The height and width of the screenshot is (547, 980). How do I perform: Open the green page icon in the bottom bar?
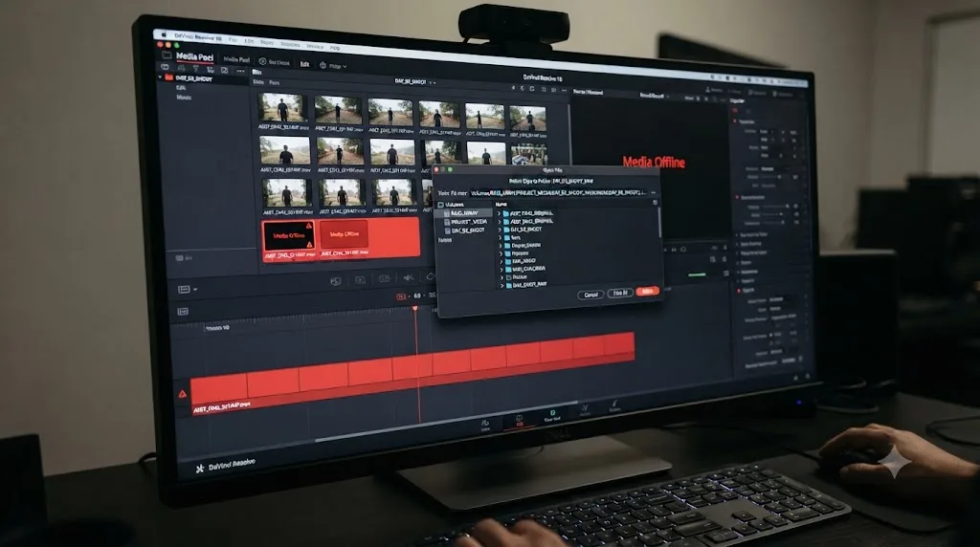click(552, 415)
